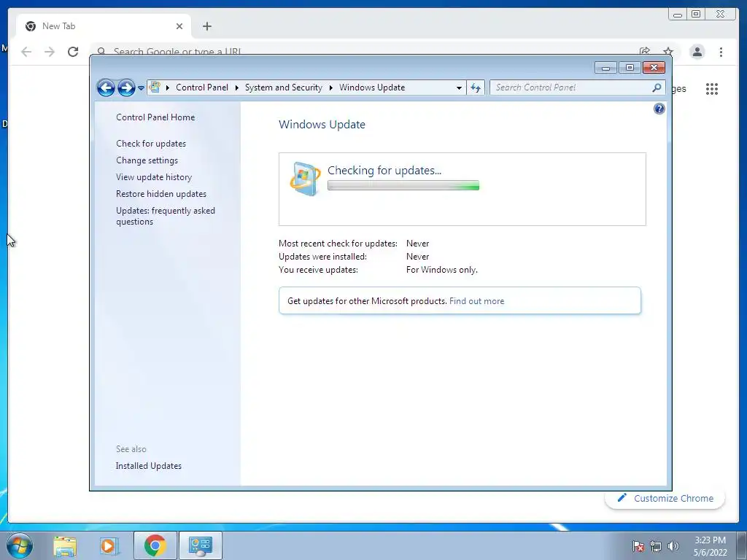Click Show desktop button at taskbar end
Image resolution: width=747 pixels, height=560 pixels.
(x=742, y=545)
